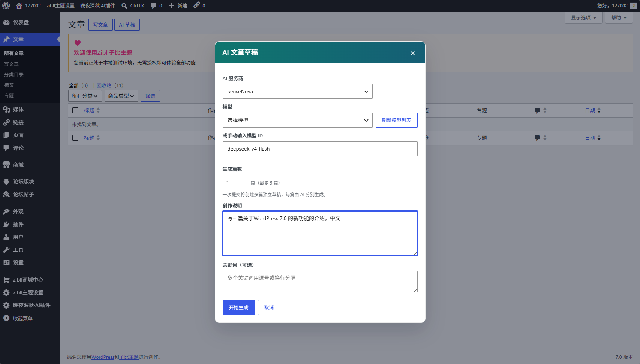Sort by 日期 in the table header
The width and height of the screenshot is (640, 364).
[592, 110]
